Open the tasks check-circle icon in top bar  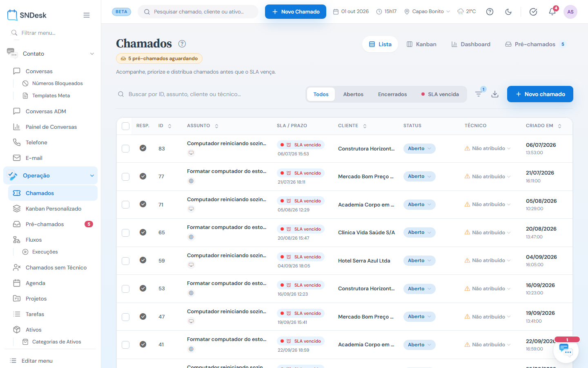coord(533,12)
